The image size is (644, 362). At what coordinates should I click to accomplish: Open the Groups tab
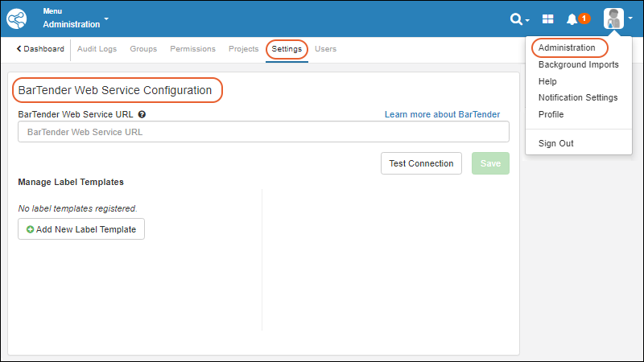click(x=143, y=49)
